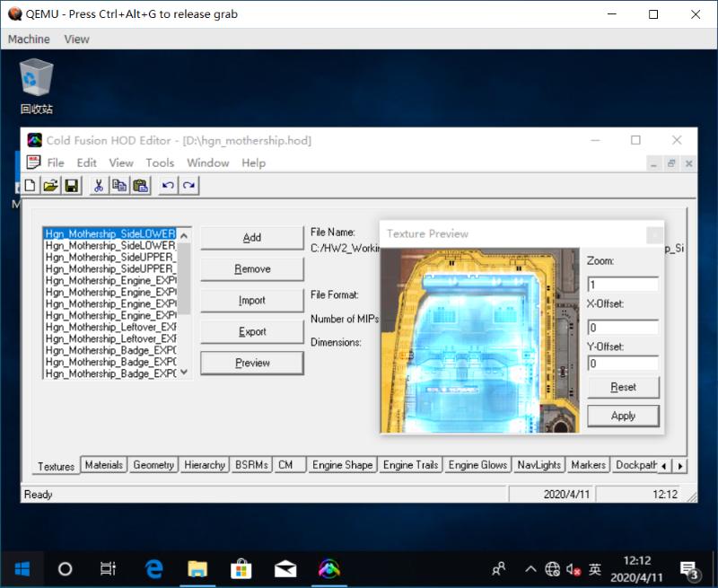Switch to the Materials tab

103,465
